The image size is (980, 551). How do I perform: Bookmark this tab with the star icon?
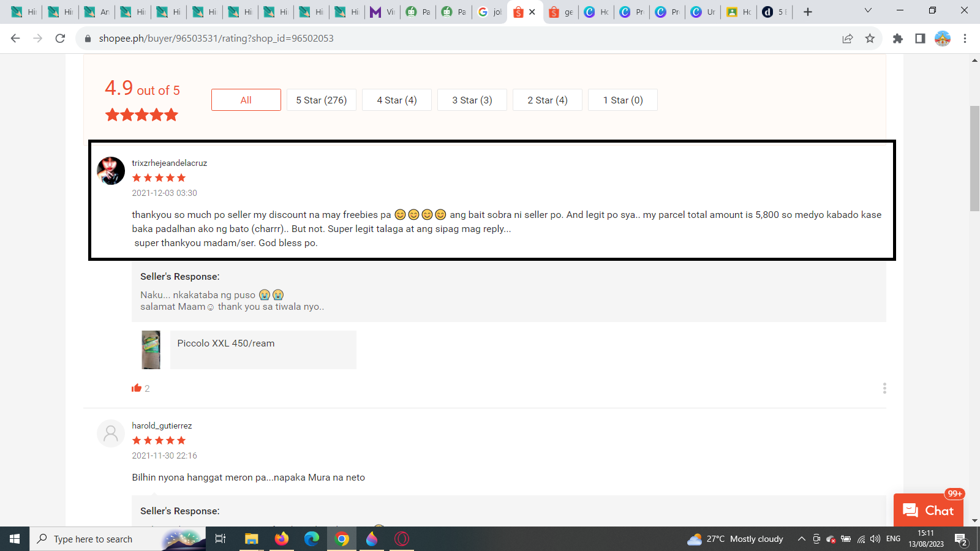click(870, 38)
